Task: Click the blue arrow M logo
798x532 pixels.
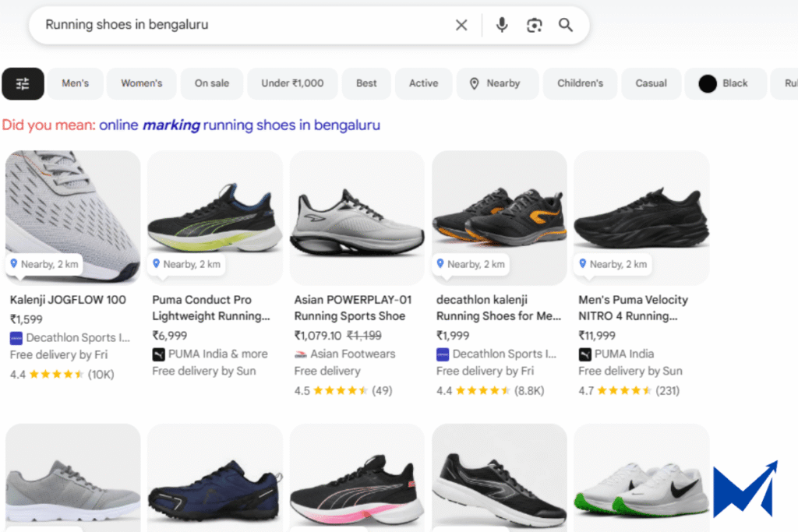Action: (744, 489)
